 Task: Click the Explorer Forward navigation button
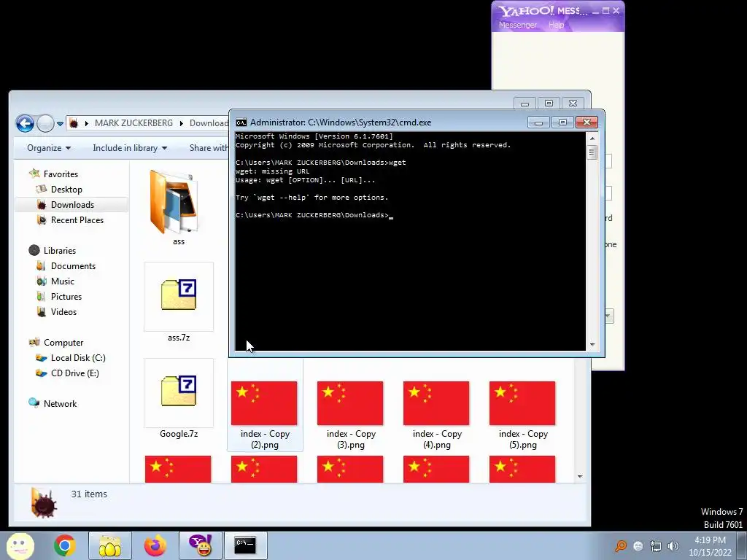click(45, 123)
